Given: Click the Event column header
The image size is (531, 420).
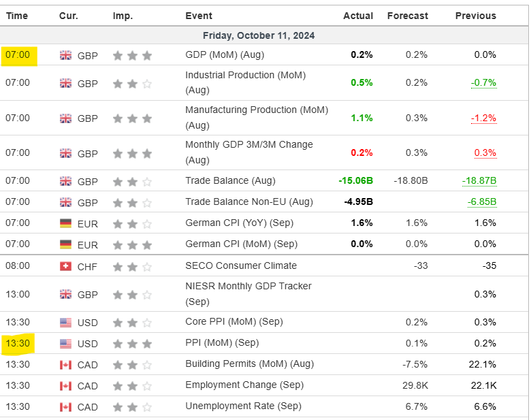Looking at the screenshot, I should (199, 16).
